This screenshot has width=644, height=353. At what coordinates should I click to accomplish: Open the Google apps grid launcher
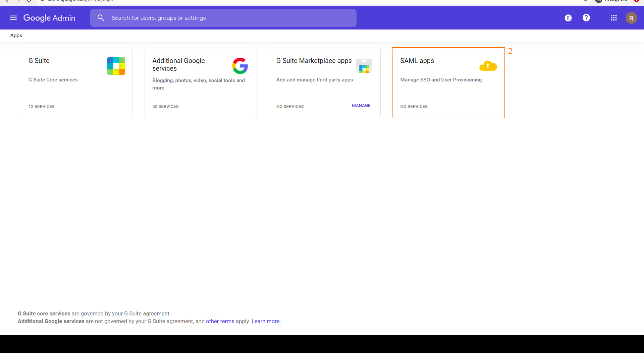pyautogui.click(x=613, y=18)
